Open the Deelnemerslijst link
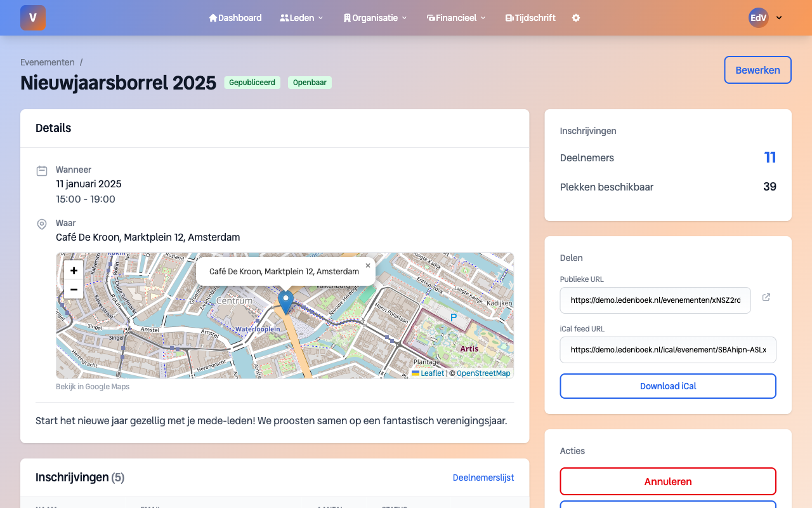 pyautogui.click(x=483, y=478)
